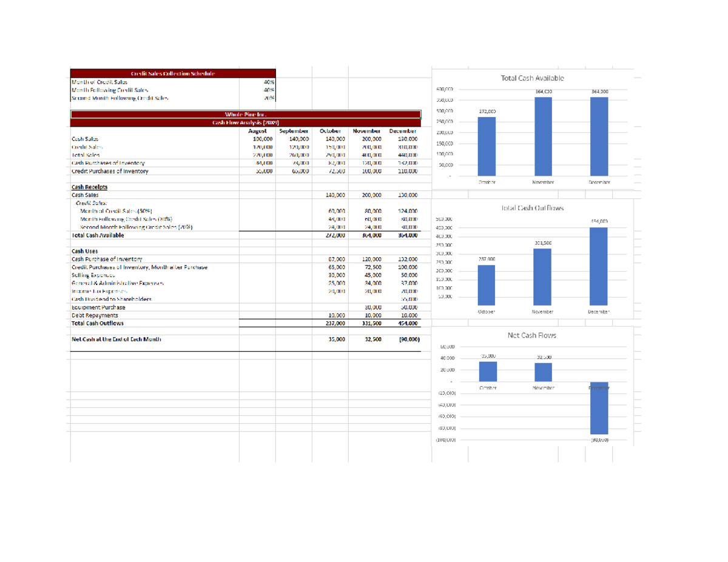The image size is (728, 562).
Task: Click the October bar in the Total Cash Available chart
Action: [486, 144]
